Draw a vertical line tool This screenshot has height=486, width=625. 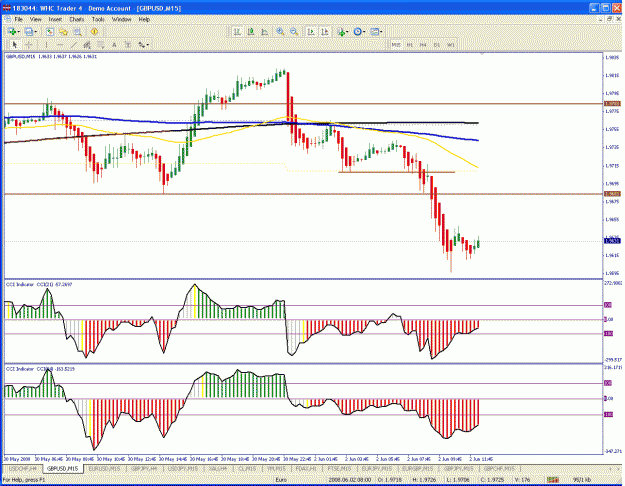click(x=46, y=45)
